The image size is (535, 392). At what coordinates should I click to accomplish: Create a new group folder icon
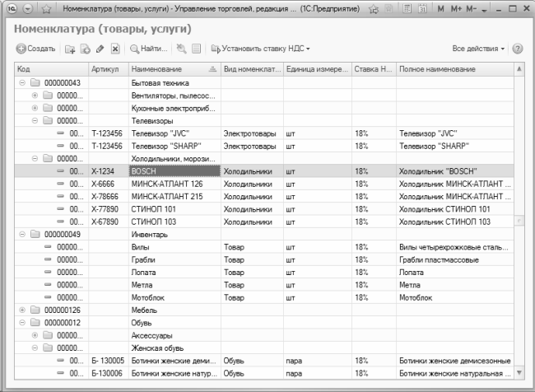pos(70,49)
